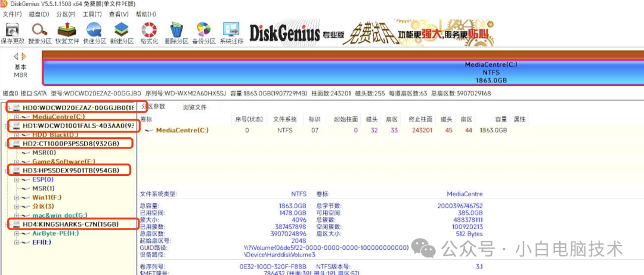Select EFI(I:) partition in tree
The image size is (644, 275).
tap(42, 242)
